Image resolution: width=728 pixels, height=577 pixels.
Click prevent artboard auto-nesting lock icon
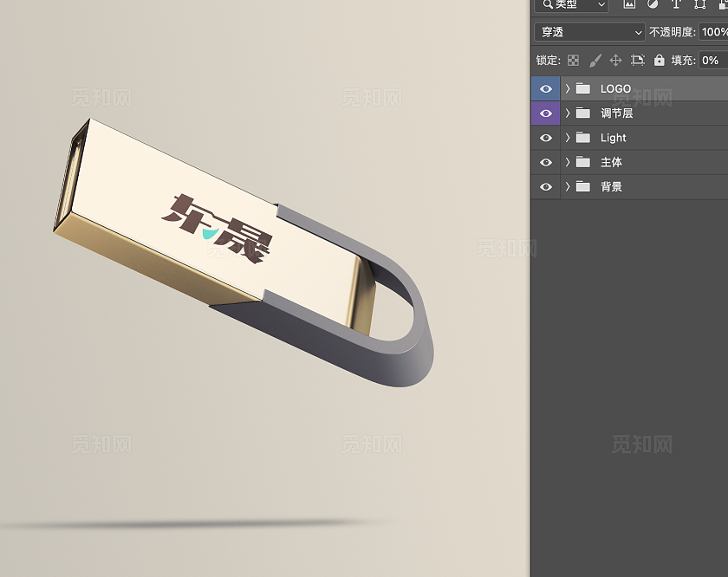pyautogui.click(x=638, y=60)
